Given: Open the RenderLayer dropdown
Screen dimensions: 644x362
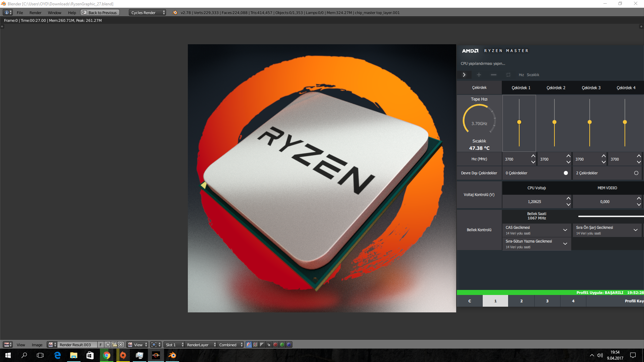Looking at the screenshot, I should click(201, 345).
